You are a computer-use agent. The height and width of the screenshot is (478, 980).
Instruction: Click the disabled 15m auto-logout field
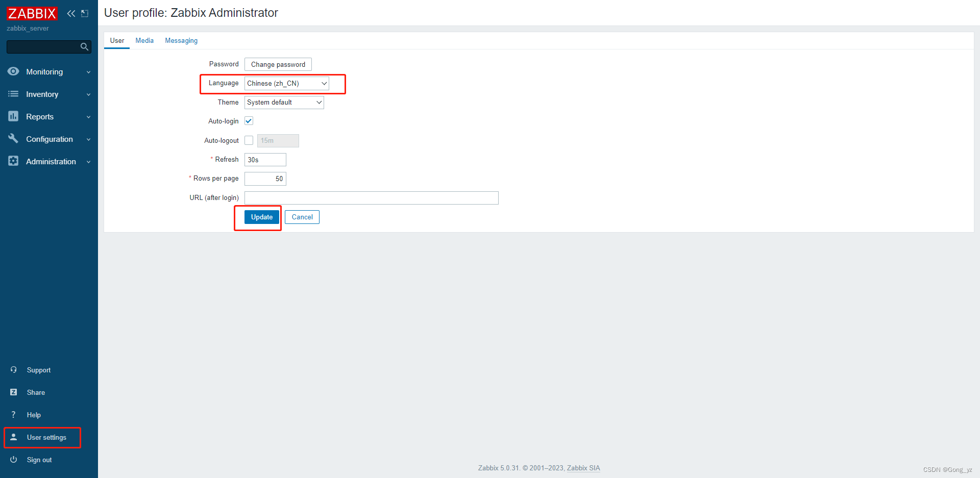point(278,140)
